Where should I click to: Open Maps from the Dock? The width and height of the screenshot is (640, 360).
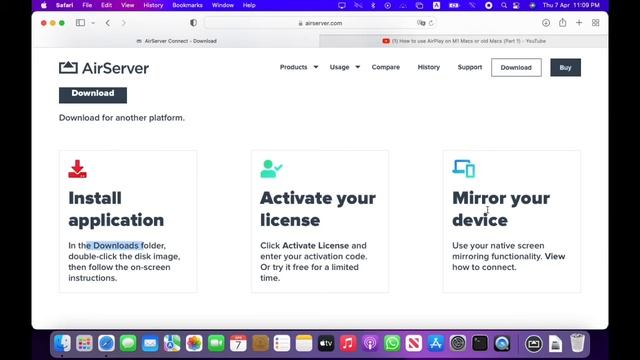coord(172,343)
